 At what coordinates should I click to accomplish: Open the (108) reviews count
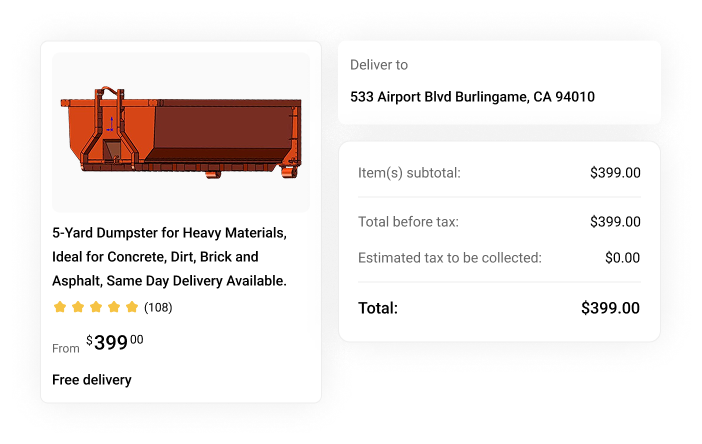click(158, 307)
